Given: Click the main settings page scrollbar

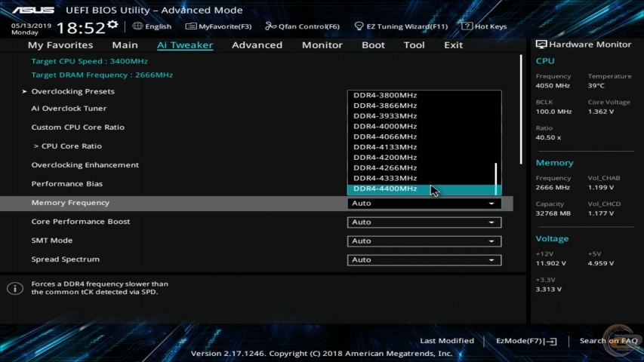Looking at the screenshot, I should 521,109.
